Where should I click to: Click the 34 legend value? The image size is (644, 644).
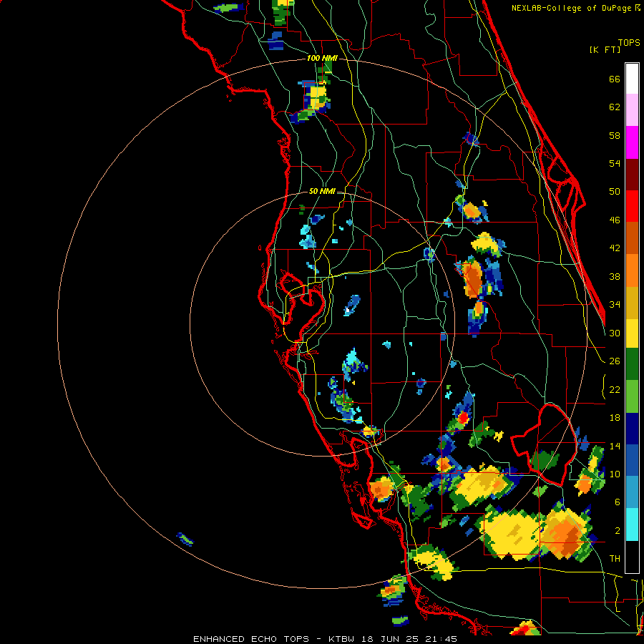pos(615,305)
